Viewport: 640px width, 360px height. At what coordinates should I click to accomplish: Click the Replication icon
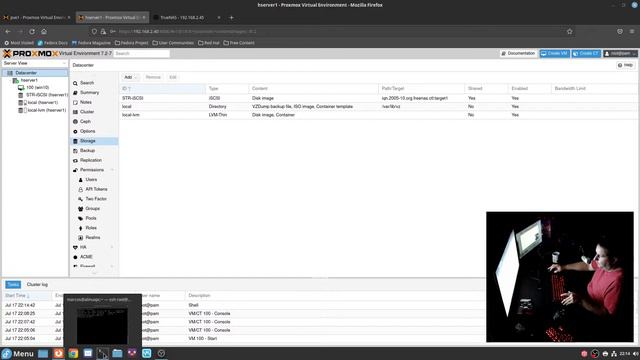coord(75,160)
